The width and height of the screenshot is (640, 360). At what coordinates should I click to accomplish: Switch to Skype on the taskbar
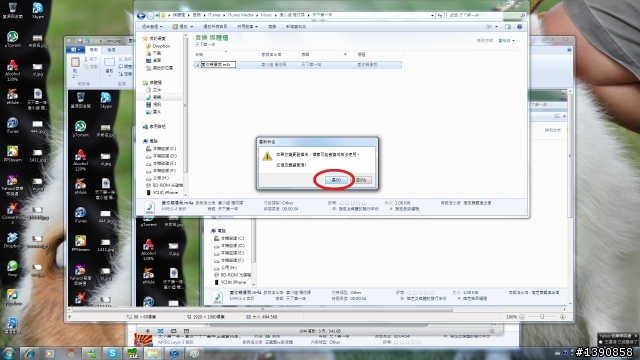pos(112,353)
